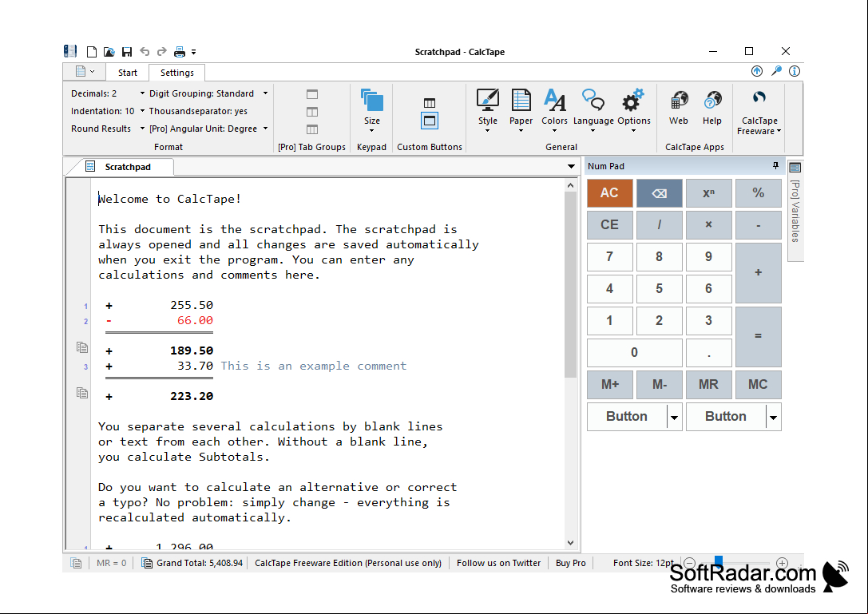This screenshot has width=868, height=614.
Task: Click the x^n power key on Num Pad
Action: click(708, 193)
